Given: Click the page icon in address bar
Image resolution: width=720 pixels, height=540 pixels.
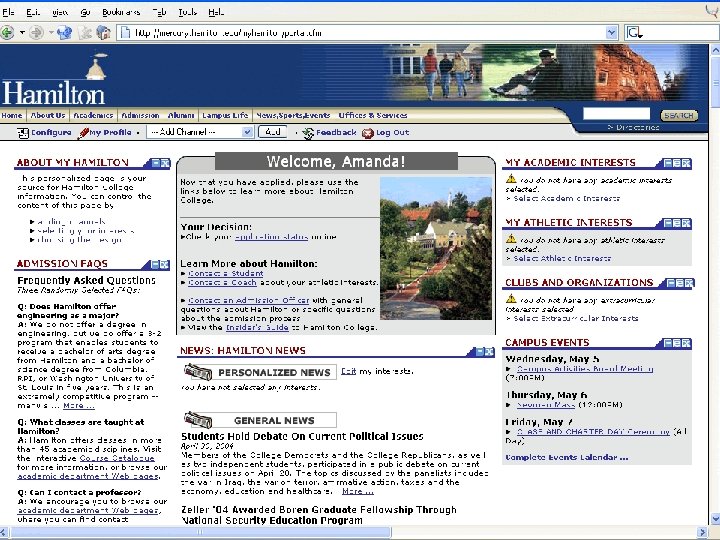Looking at the screenshot, I should click(125, 33).
